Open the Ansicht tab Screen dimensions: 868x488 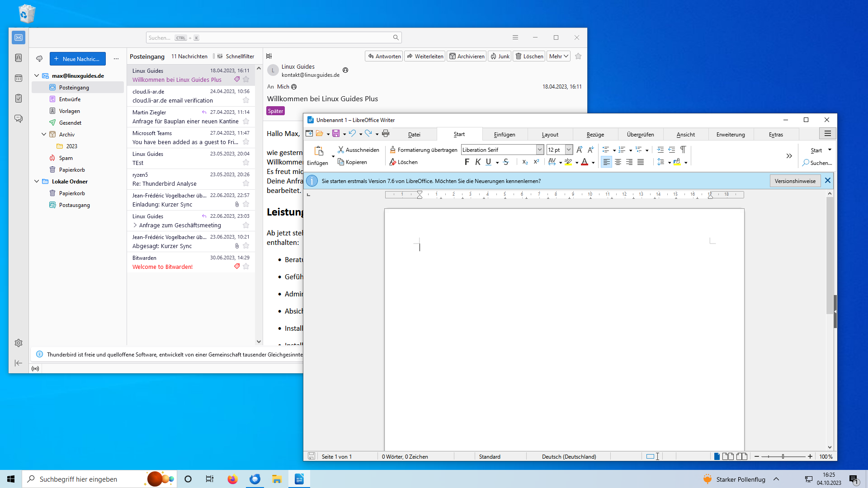coord(686,134)
